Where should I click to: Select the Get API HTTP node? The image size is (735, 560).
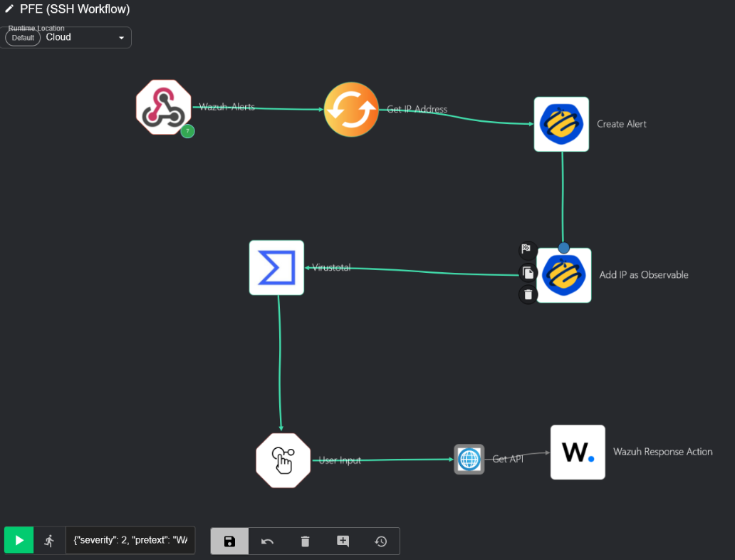pos(469,460)
